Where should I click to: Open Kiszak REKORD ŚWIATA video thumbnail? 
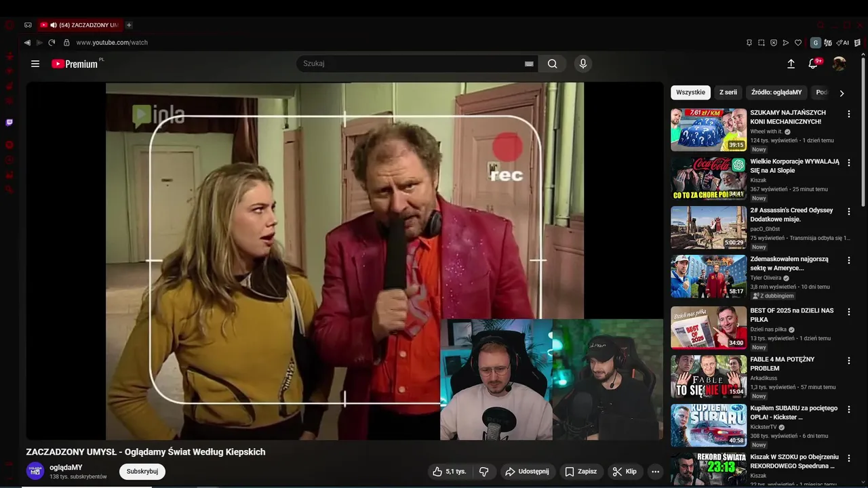[709, 469]
